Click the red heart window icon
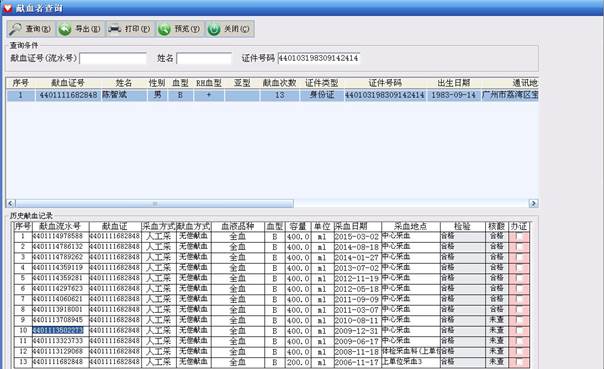604x369 pixels. 8,8
